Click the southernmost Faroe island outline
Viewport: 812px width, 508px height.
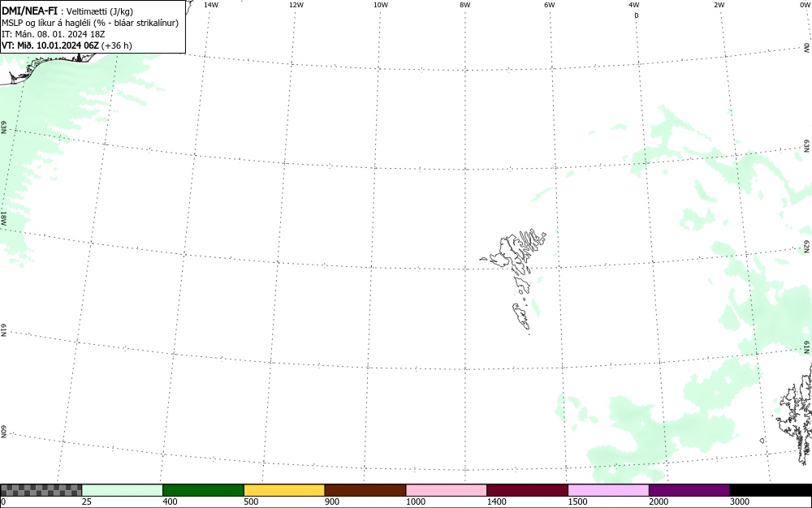pos(521,316)
